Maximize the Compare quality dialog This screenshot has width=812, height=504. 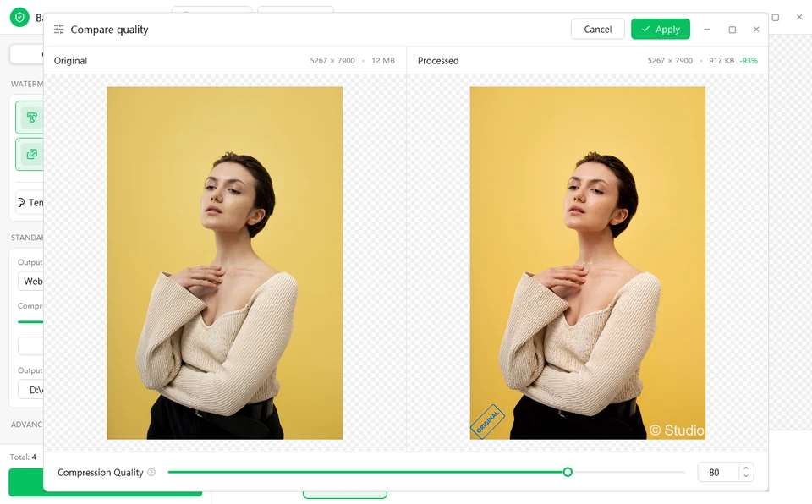pyautogui.click(x=732, y=30)
